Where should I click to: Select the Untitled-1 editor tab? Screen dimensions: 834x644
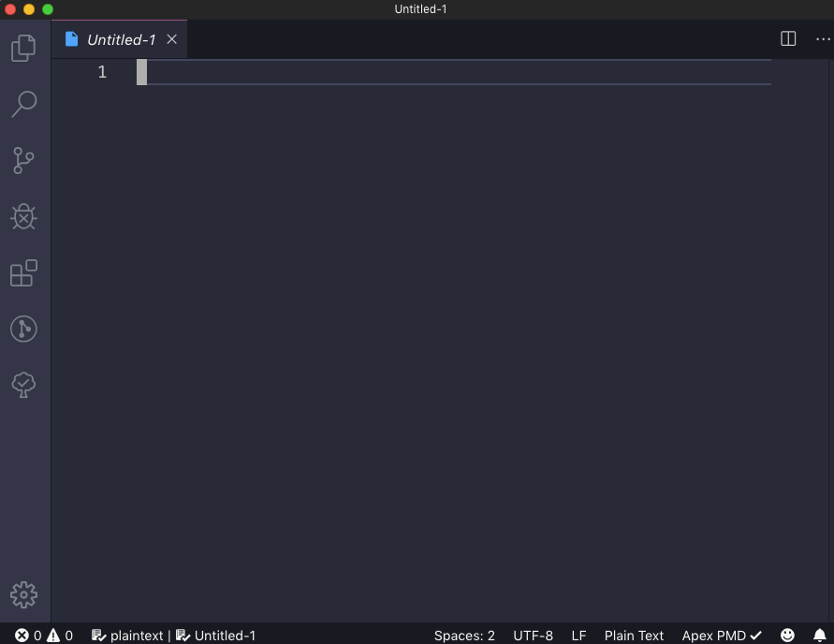pyautogui.click(x=119, y=39)
